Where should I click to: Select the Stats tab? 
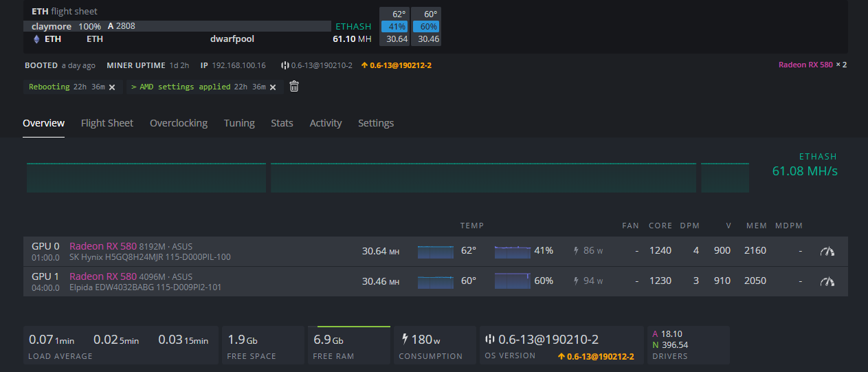[282, 123]
